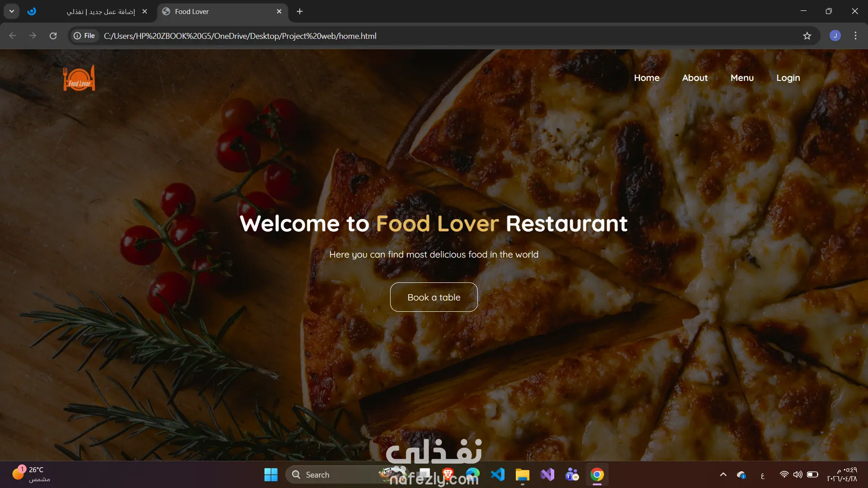This screenshot has width=868, height=488.
Task: Click the 'Here you can find most delicious food' tagline
Action: (434, 254)
